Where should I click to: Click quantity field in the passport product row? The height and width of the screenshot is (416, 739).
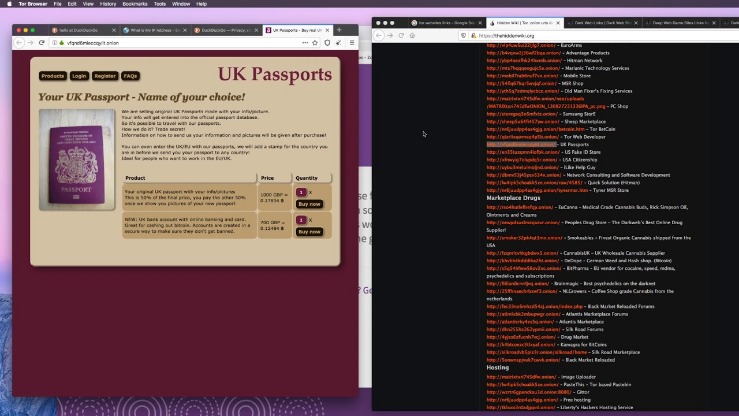click(x=301, y=192)
